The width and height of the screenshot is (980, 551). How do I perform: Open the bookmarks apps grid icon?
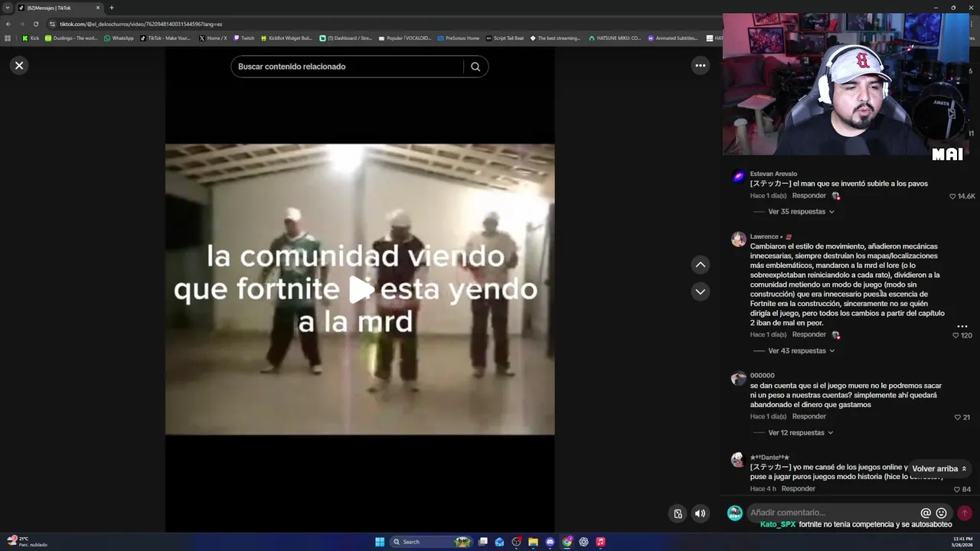click(x=8, y=37)
